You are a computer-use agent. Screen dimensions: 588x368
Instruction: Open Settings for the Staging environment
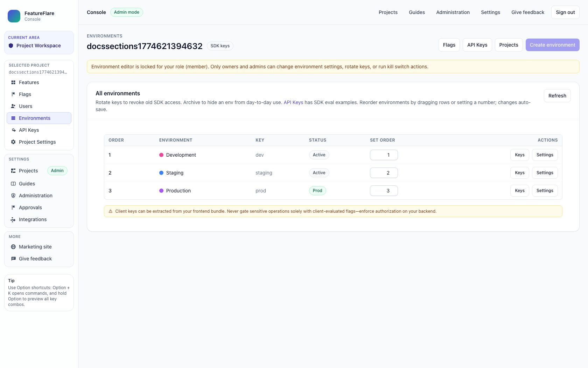pos(545,173)
